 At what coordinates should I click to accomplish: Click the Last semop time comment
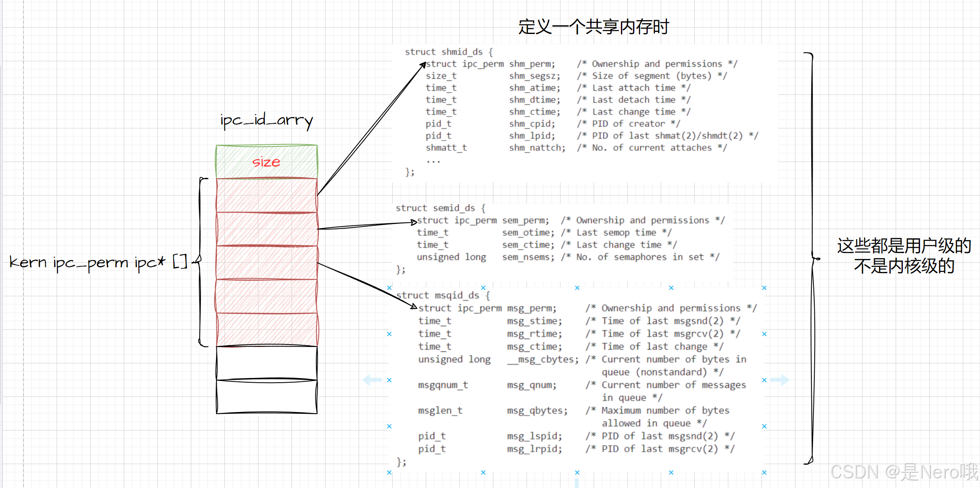(616, 232)
